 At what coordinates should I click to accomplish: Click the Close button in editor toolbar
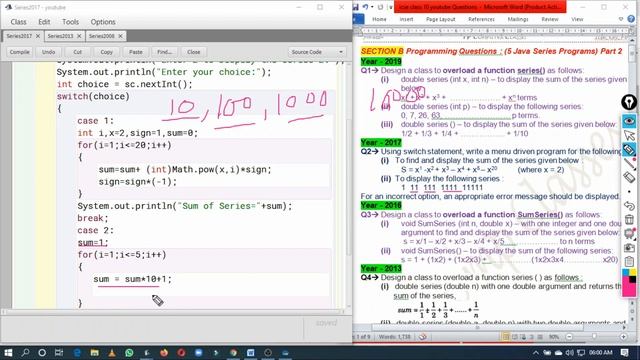(194, 52)
